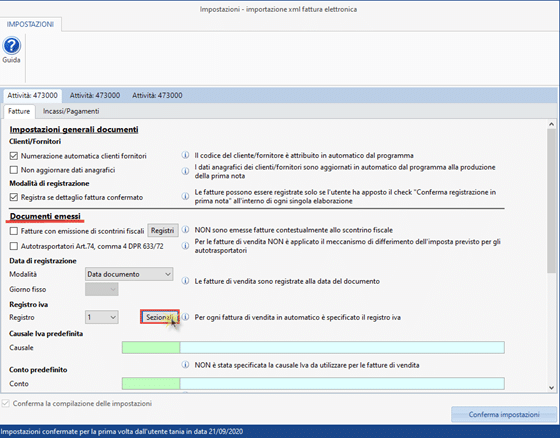This screenshot has height=438, width=560.
Task: Enable Autotrasportatori Art.74 checkbox
Action: click(14, 246)
